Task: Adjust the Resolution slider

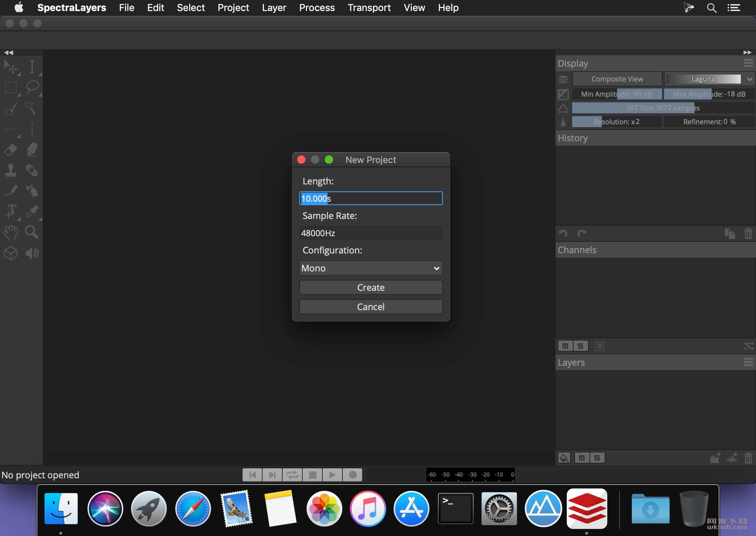Action: click(617, 122)
